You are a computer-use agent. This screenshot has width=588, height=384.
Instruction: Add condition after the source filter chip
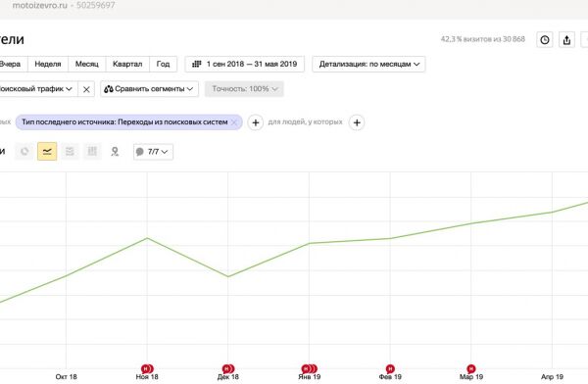256,122
